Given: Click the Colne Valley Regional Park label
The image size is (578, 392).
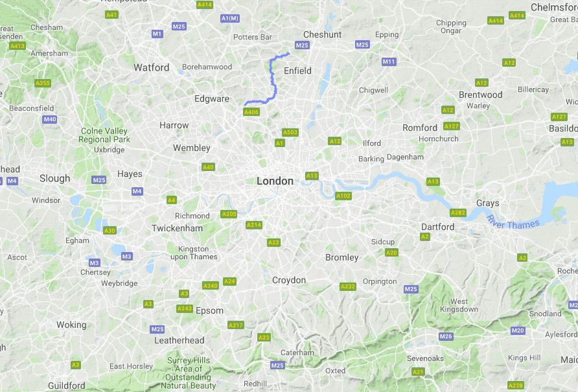Looking at the screenshot, I should 104,135.
